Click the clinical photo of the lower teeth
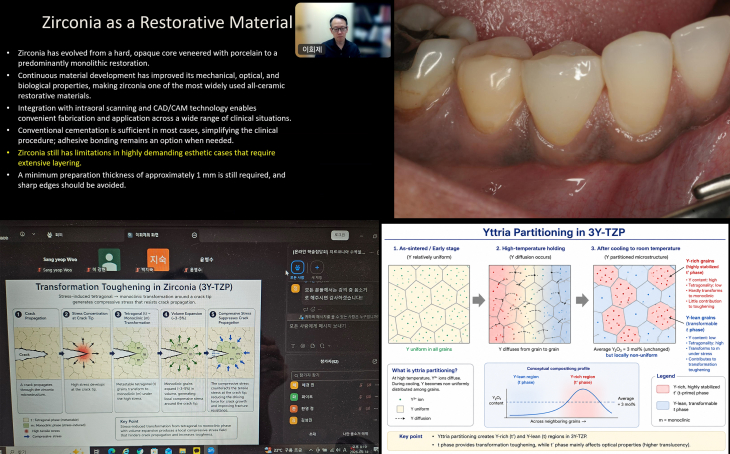The width and height of the screenshot is (730, 454). tap(562, 108)
